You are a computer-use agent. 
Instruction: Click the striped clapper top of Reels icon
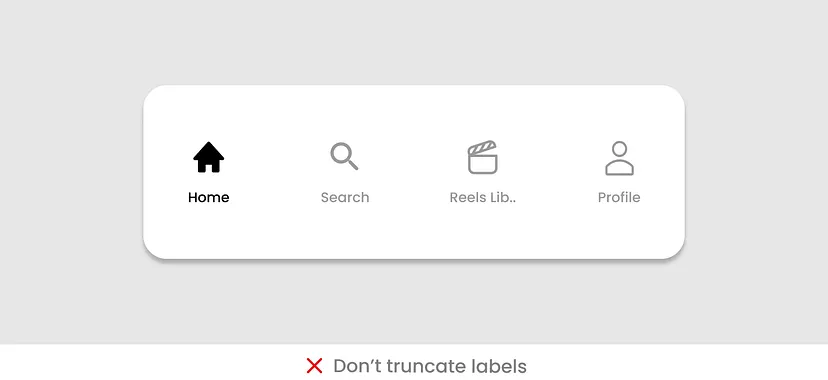[x=483, y=147]
